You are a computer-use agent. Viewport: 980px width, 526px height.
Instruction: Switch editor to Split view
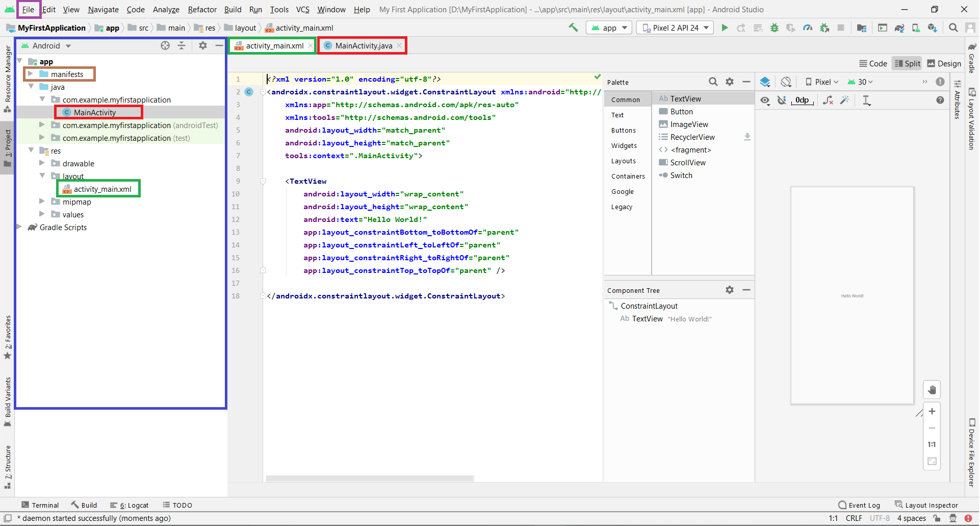tap(908, 63)
